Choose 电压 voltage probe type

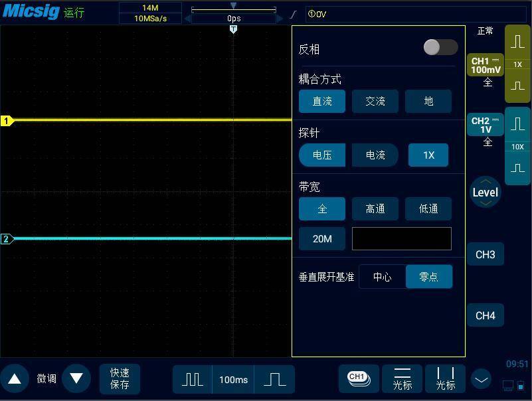pos(322,155)
